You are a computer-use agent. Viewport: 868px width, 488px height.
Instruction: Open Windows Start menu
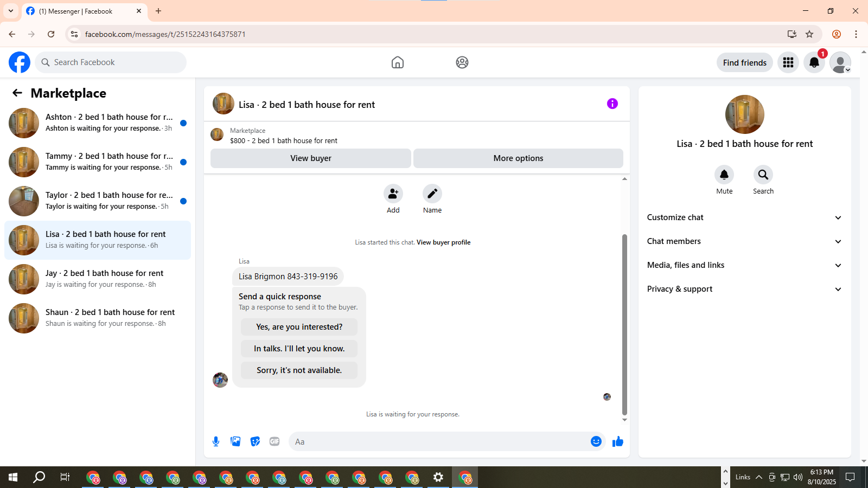(x=13, y=477)
